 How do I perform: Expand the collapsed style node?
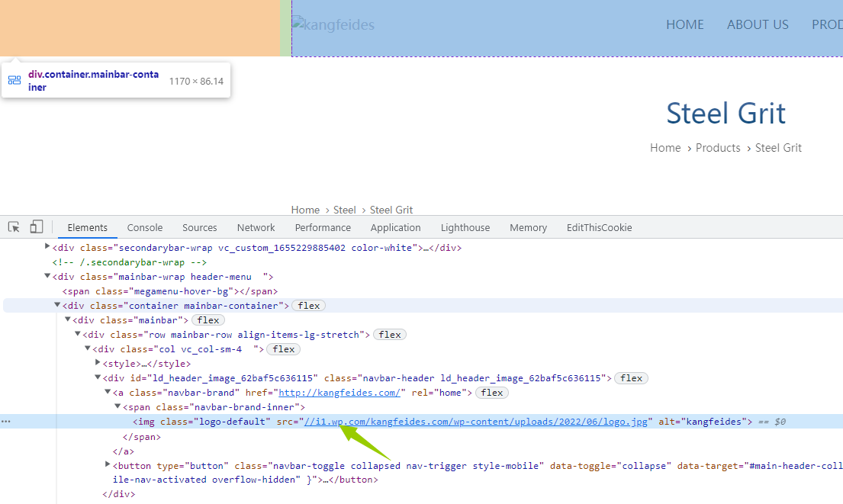click(97, 364)
